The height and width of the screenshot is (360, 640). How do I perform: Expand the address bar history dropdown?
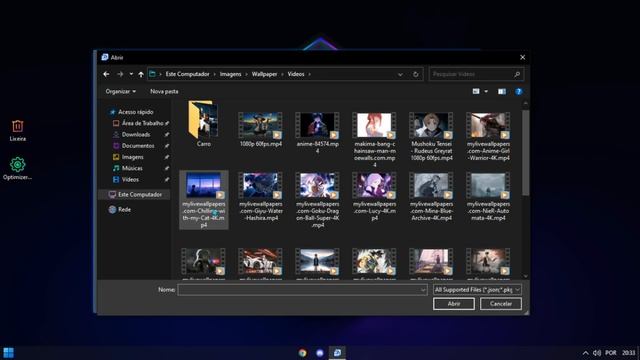pos(400,74)
